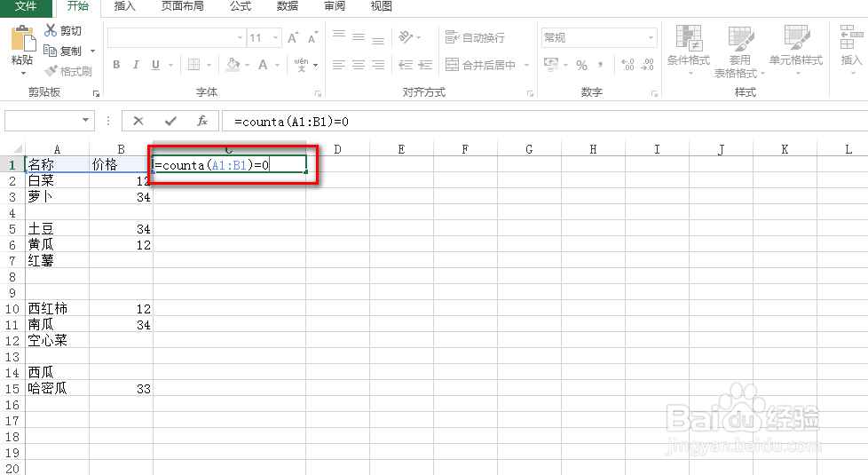
Task: Open alignment group dialog launcher
Action: tap(531, 93)
